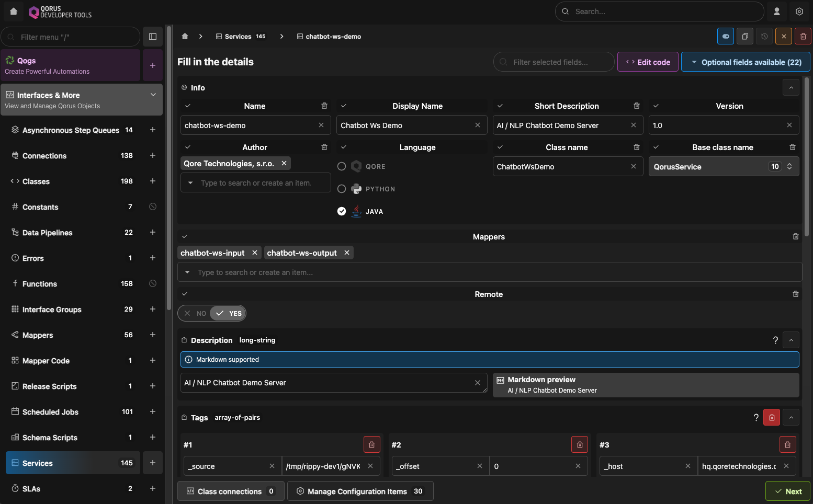813x504 pixels.
Task: Switch the Remote toggle to NO
Action: pos(195,314)
